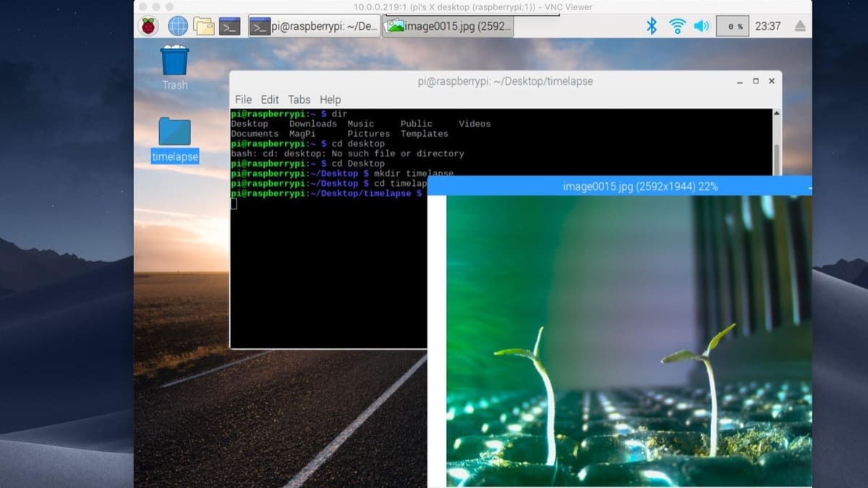Click the seedling photo in image viewer
The height and width of the screenshot is (488, 868).
click(x=629, y=341)
